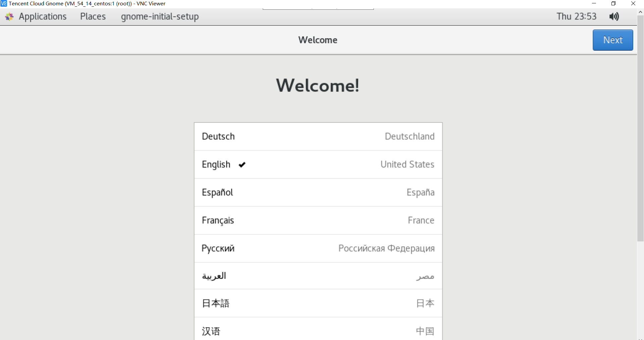Image resolution: width=644 pixels, height=340 pixels.
Task: Click the scrollbar up arrow
Action: tap(640, 12)
